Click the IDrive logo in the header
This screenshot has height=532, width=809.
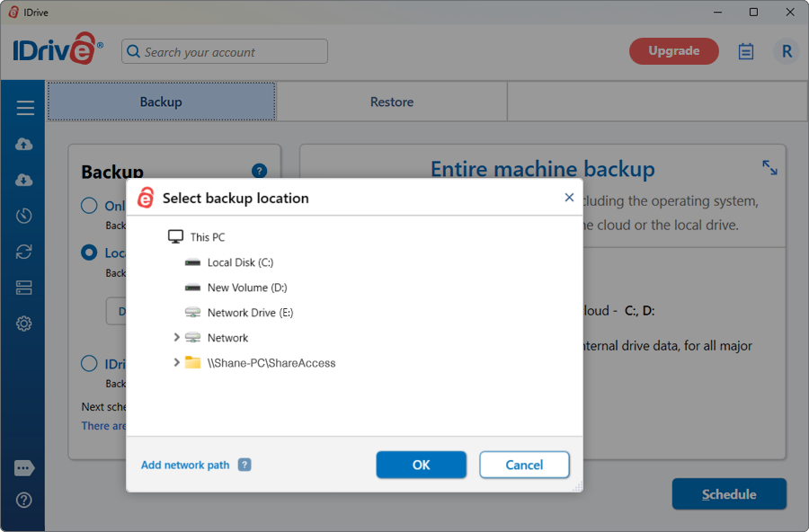(x=58, y=49)
